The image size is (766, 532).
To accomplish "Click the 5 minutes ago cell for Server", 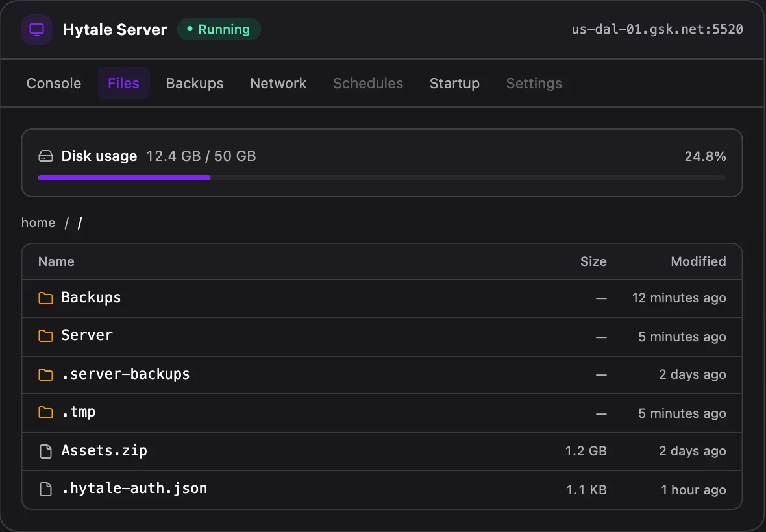I will (682, 337).
